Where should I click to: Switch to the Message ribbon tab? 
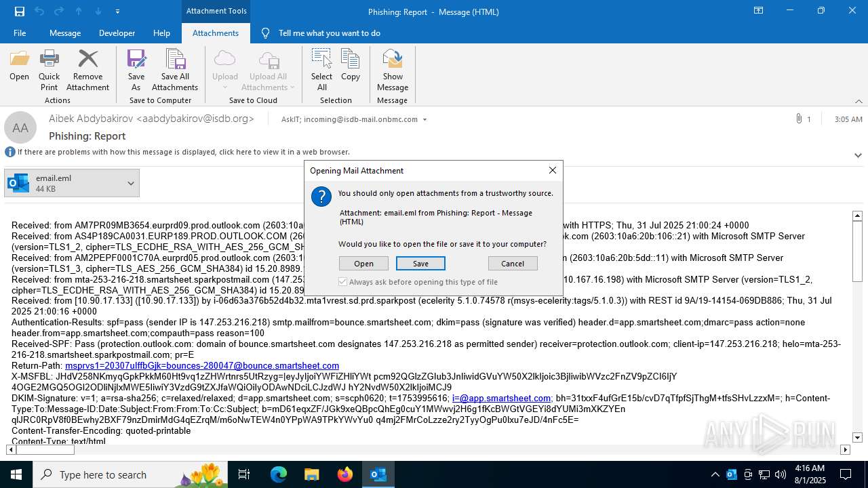click(x=65, y=33)
